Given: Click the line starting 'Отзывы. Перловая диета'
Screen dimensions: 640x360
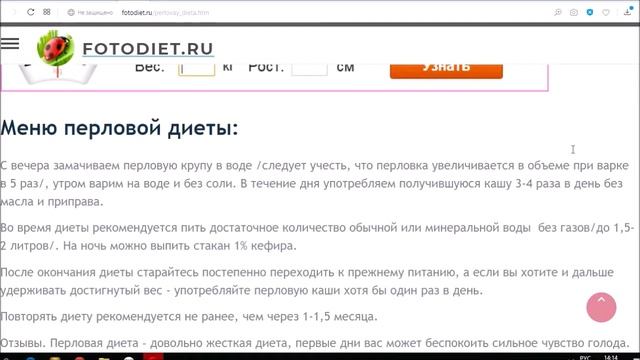Looking at the screenshot, I should coord(315,343).
